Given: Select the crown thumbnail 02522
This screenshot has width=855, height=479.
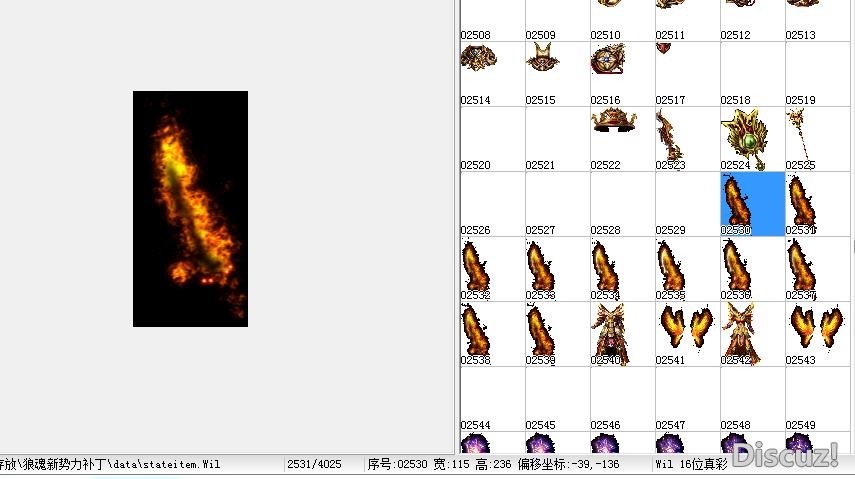Looking at the screenshot, I should (623, 139).
